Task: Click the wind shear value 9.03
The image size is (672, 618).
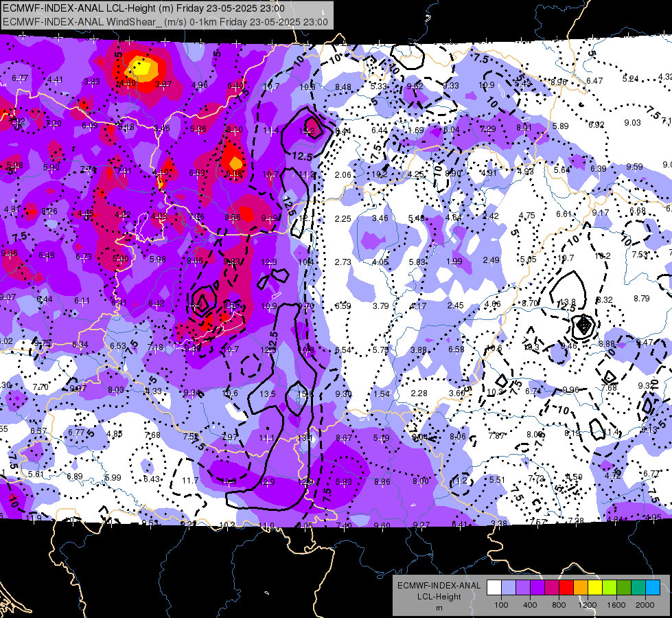Action: (633, 123)
